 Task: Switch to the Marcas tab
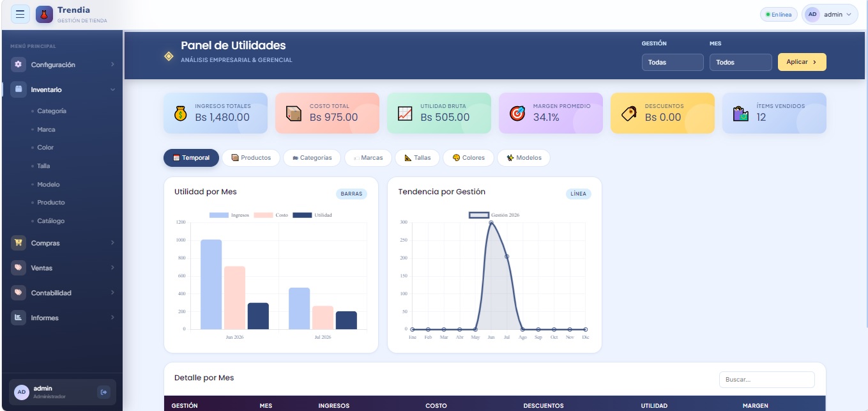coord(368,158)
